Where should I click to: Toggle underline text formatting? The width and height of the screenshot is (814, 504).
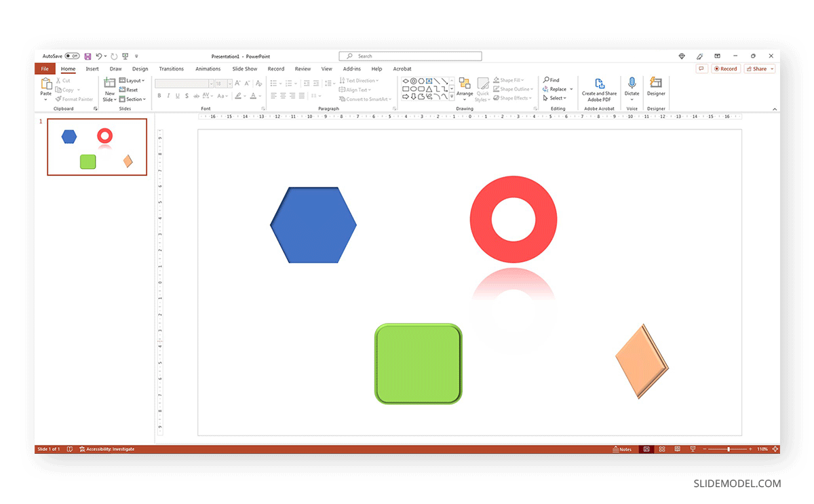[177, 96]
